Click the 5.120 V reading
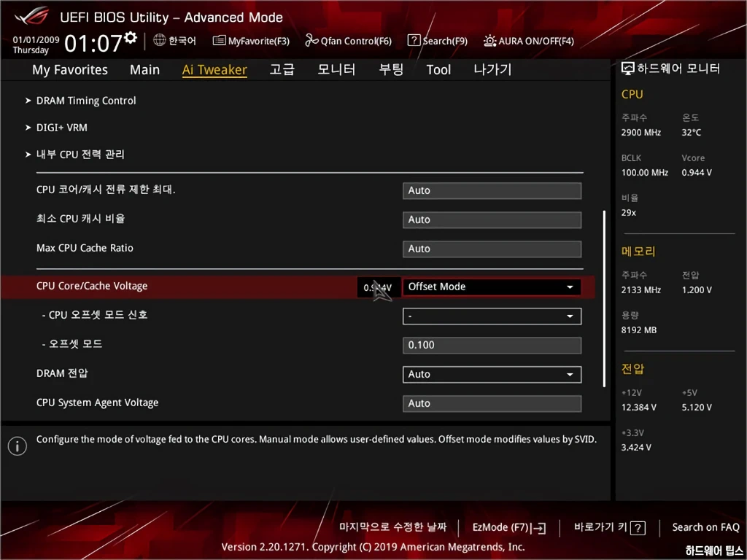The height and width of the screenshot is (560, 747). pyautogui.click(x=697, y=407)
